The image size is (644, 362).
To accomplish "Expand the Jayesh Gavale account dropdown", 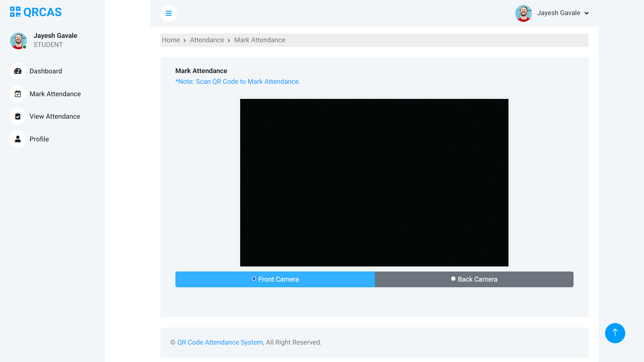I will click(x=558, y=13).
